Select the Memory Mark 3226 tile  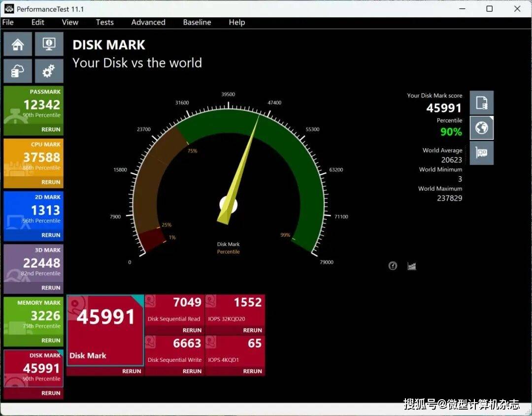33,317
